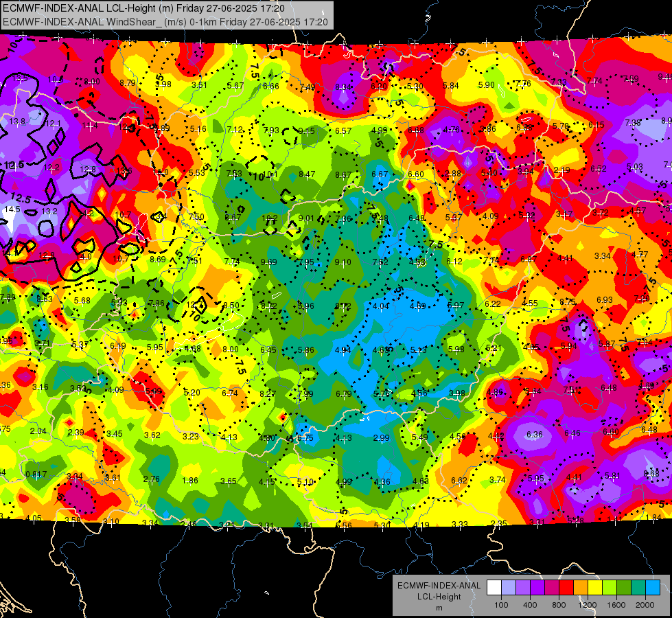This screenshot has width=672, height=618.
Task: Click the teal legend swatch near 2000
Action: [638, 588]
